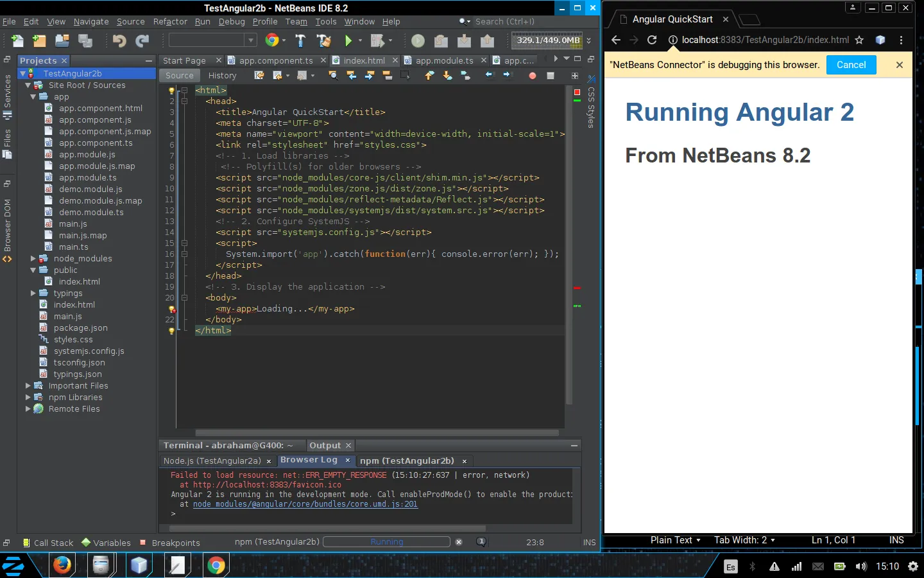Screen dimensions: 924x578
Task: Toggle the Source view button
Action: (179, 76)
